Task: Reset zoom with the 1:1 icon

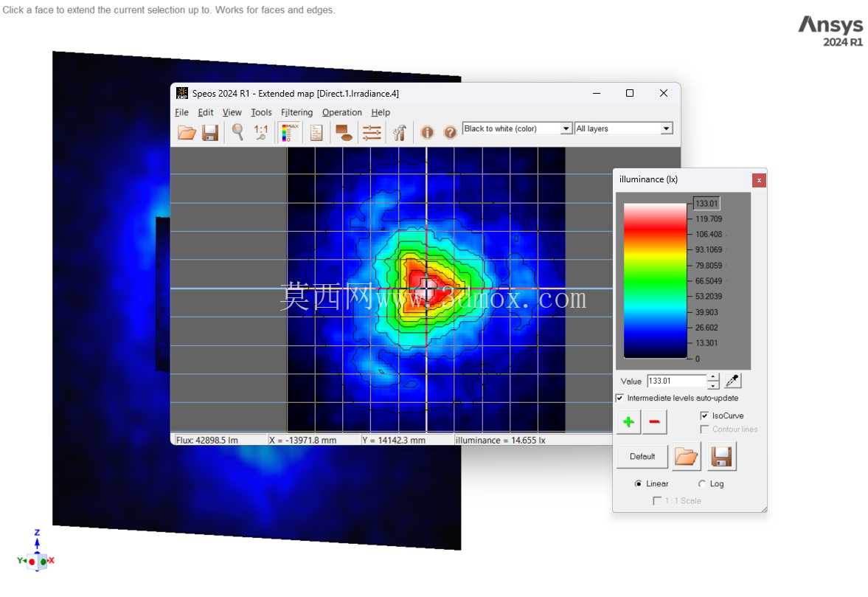Action: [260, 132]
